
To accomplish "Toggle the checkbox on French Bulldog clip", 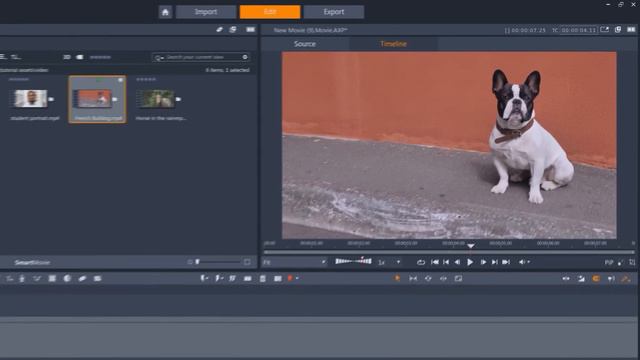I will [x=120, y=80].
